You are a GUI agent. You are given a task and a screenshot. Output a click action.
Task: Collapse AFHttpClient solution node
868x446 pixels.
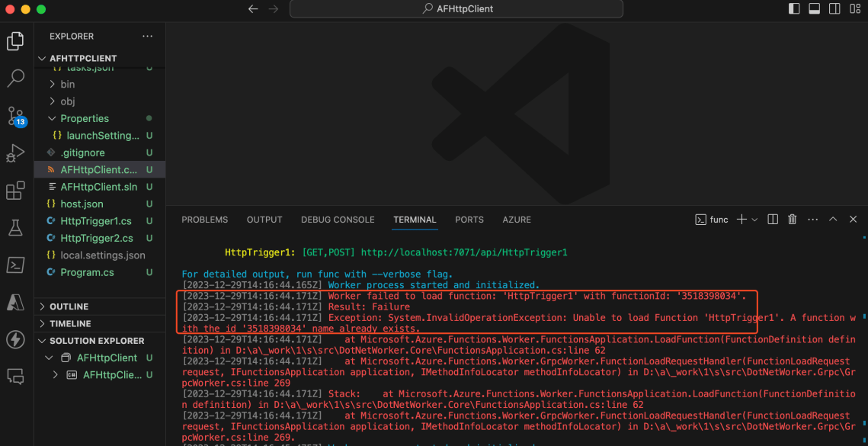point(100,358)
